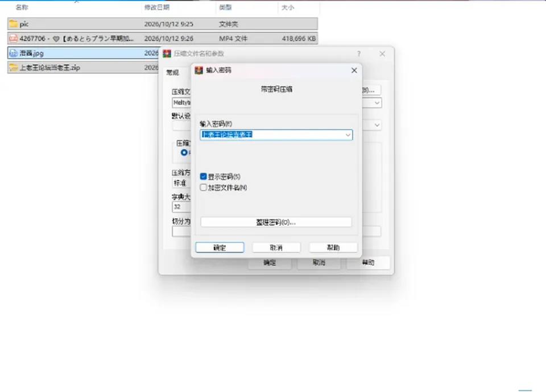Click the MP4 video file icon
The image size is (546, 392).
coord(13,38)
